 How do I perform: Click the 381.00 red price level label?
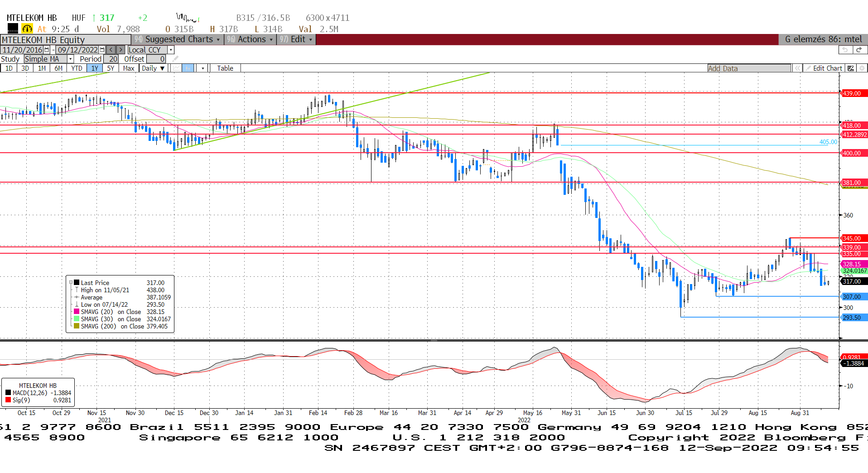click(854, 183)
